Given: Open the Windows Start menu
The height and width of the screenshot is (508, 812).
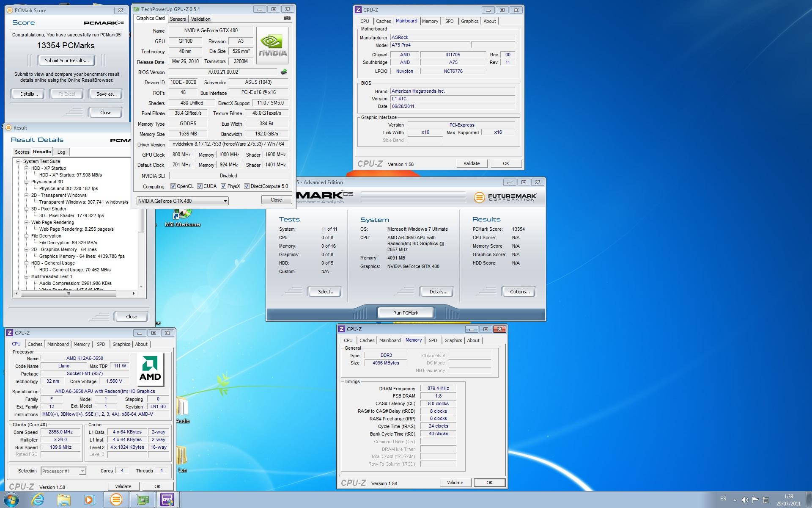Looking at the screenshot, I should click(11, 500).
